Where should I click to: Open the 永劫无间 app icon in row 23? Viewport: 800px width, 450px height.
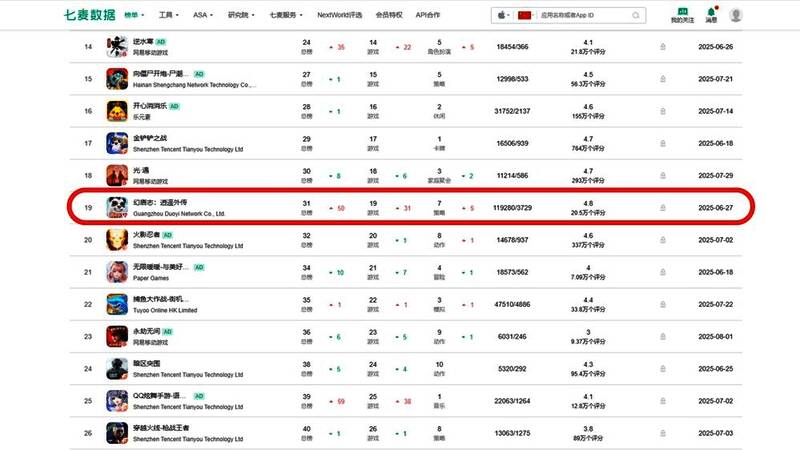[117, 337]
